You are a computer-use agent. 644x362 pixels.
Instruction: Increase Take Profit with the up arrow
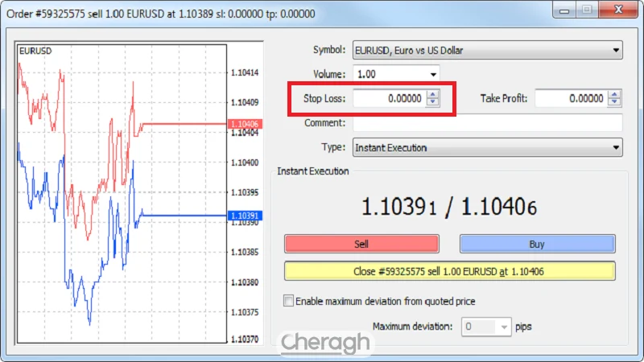[615, 94]
